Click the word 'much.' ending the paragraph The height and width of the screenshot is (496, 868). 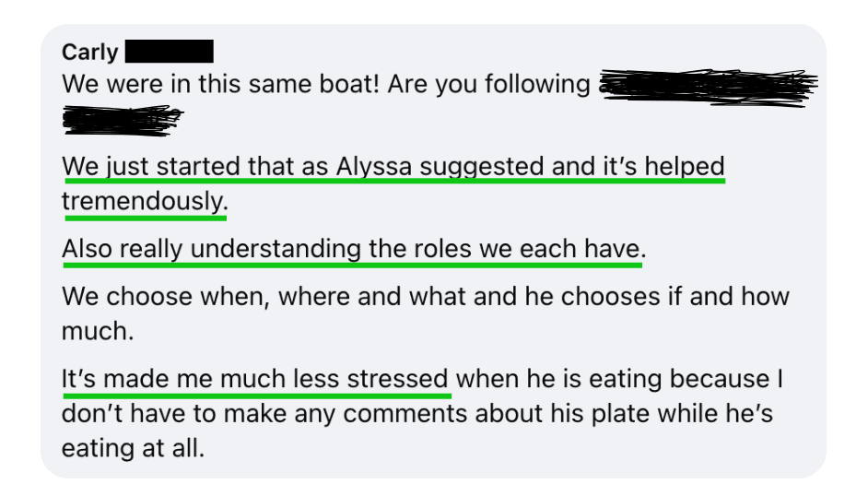[x=98, y=331]
